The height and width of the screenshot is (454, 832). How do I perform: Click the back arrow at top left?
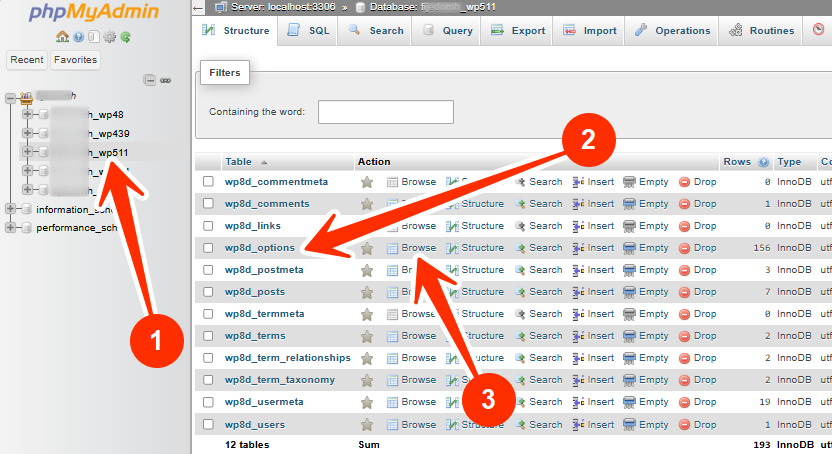[x=198, y=7]
